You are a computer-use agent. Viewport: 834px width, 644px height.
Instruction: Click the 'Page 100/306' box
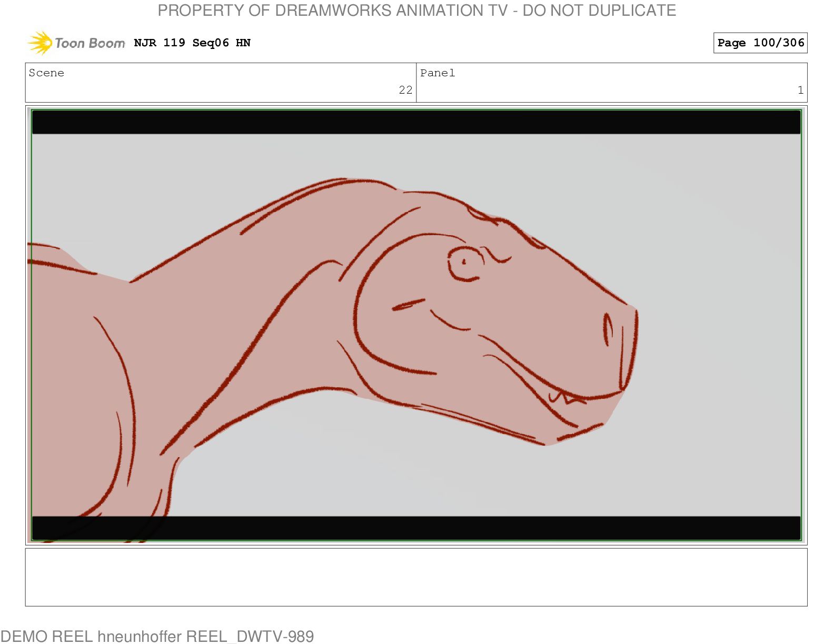pos(760,43)
